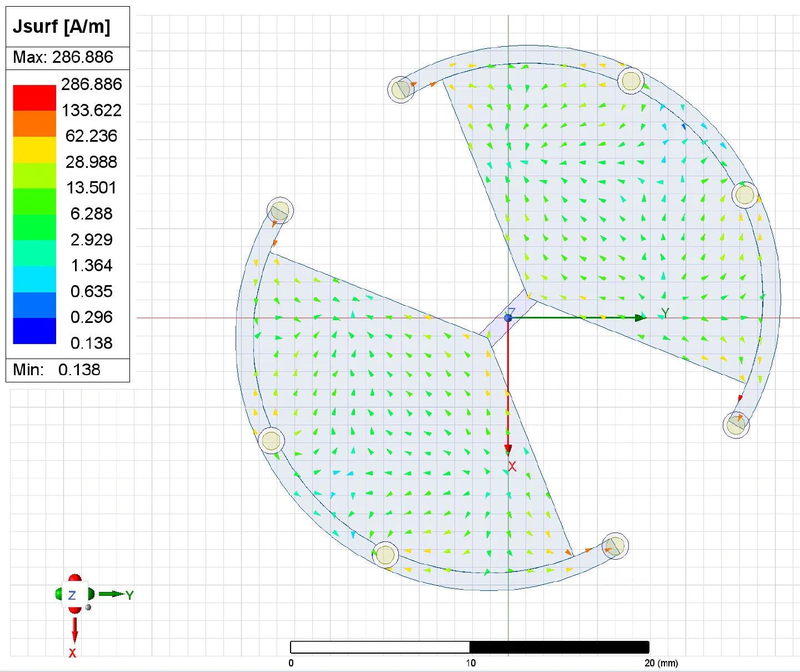Click the Y label on the model axis
Viewport: 800px width, 672px height.
click(x=665, y=313)
